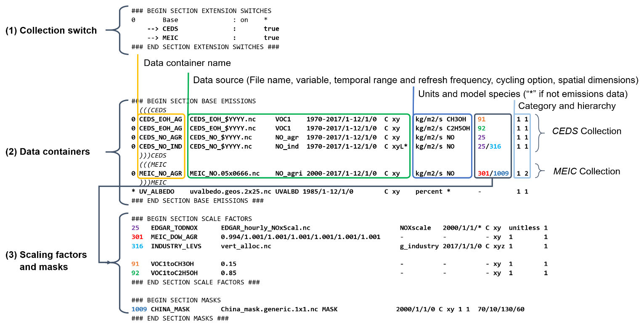
Task: Click the orange 91 ID beside VOC1toCH3OH
Action: point(135,264)
